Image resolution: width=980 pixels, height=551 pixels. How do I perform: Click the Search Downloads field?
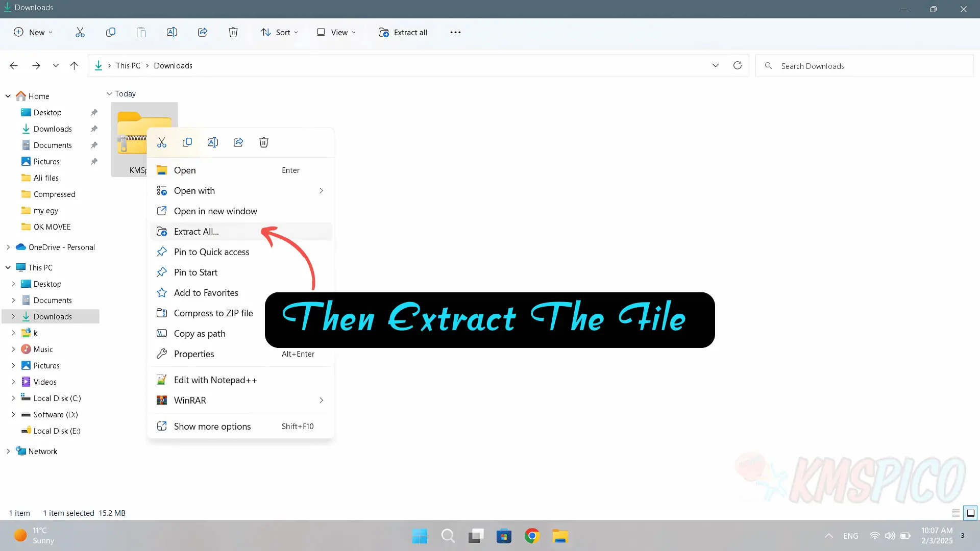pos(865,66)
